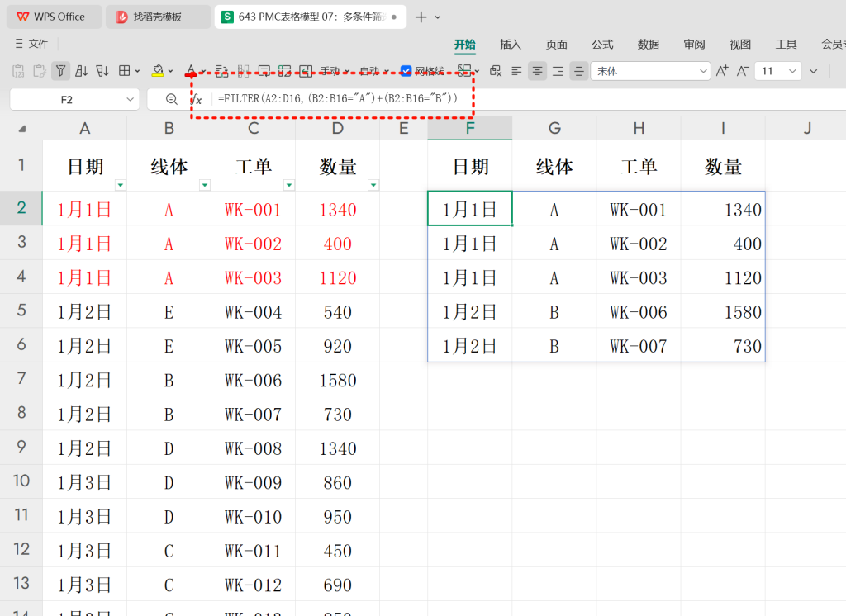Open filter dropdown for 数量 column D

[x=373, y=185]
